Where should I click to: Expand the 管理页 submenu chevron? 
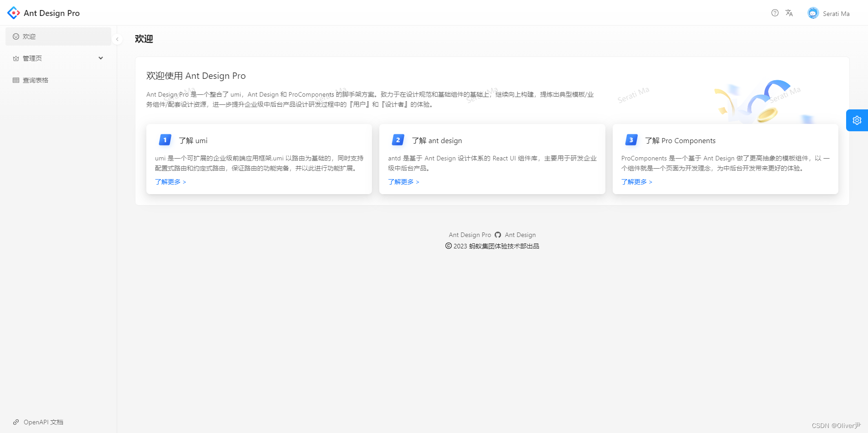[x=101, y=58]
